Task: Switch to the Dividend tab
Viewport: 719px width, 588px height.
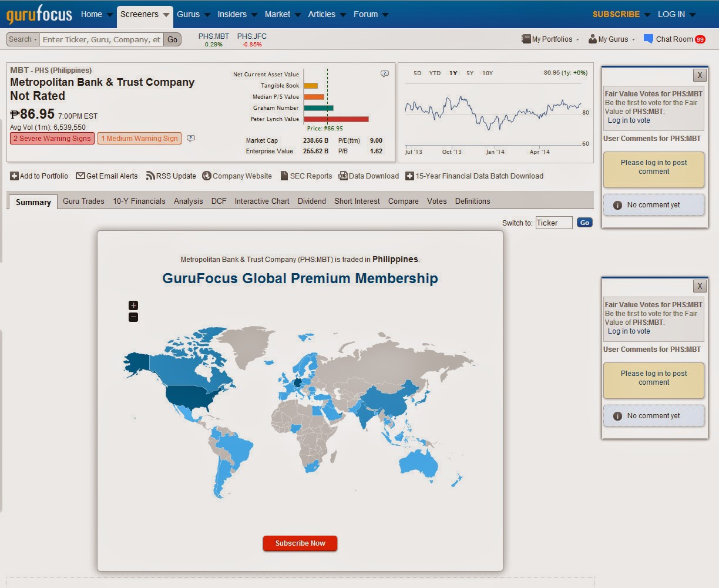Action: click(x=311, y=201)
